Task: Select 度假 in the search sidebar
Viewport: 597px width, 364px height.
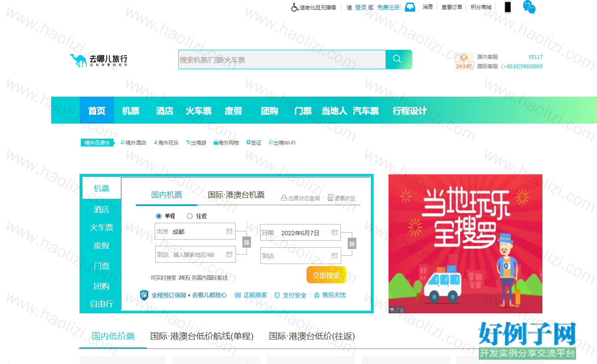Action: click(x=102, y=246)
